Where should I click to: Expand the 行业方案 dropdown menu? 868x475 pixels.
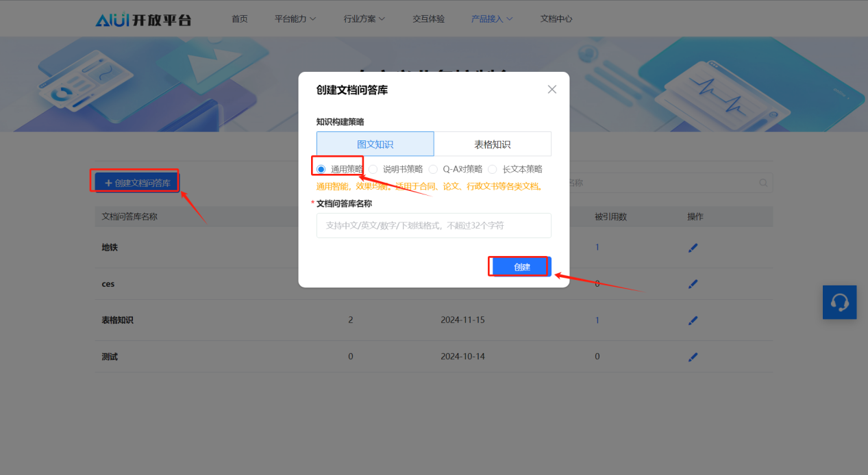(364, 19)
